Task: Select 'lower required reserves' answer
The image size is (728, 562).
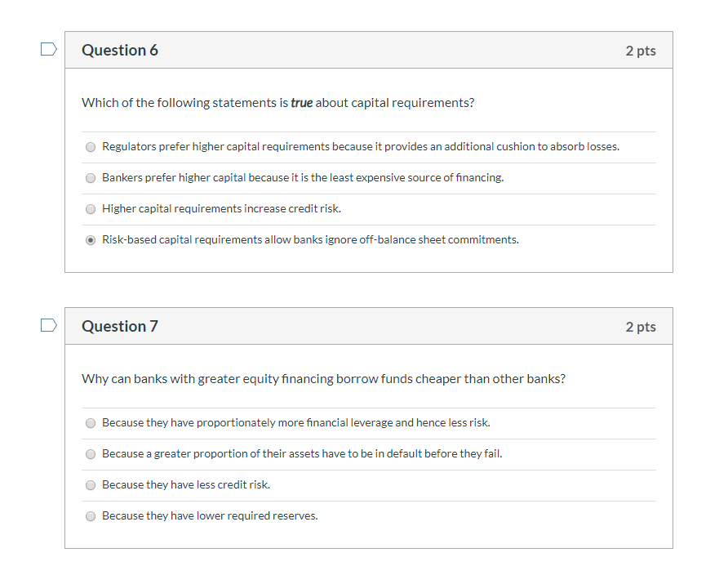Action: (90, 515)
